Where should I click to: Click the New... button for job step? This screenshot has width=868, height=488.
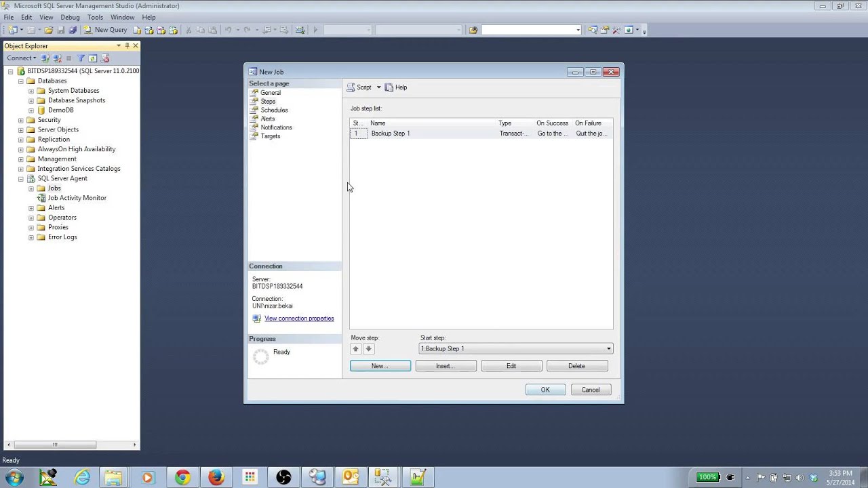point(380,366)
